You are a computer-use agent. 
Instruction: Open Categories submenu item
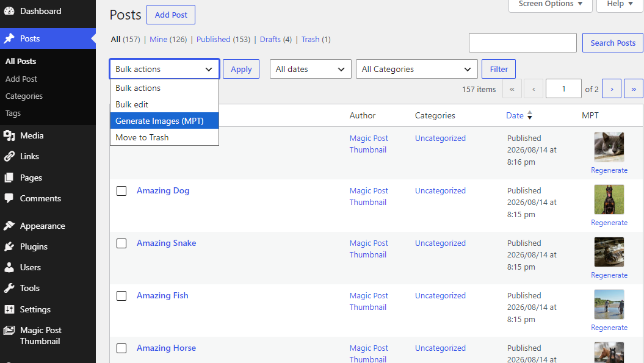point(24,96)
